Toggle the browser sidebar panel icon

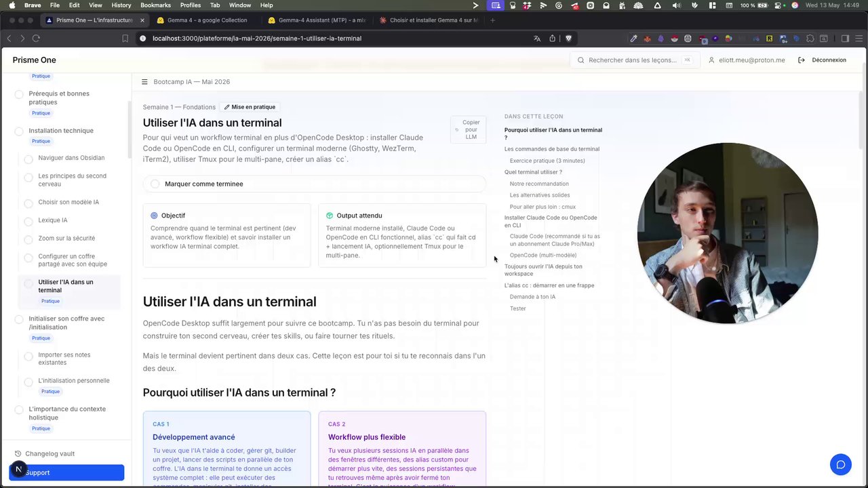pos(845,39)
